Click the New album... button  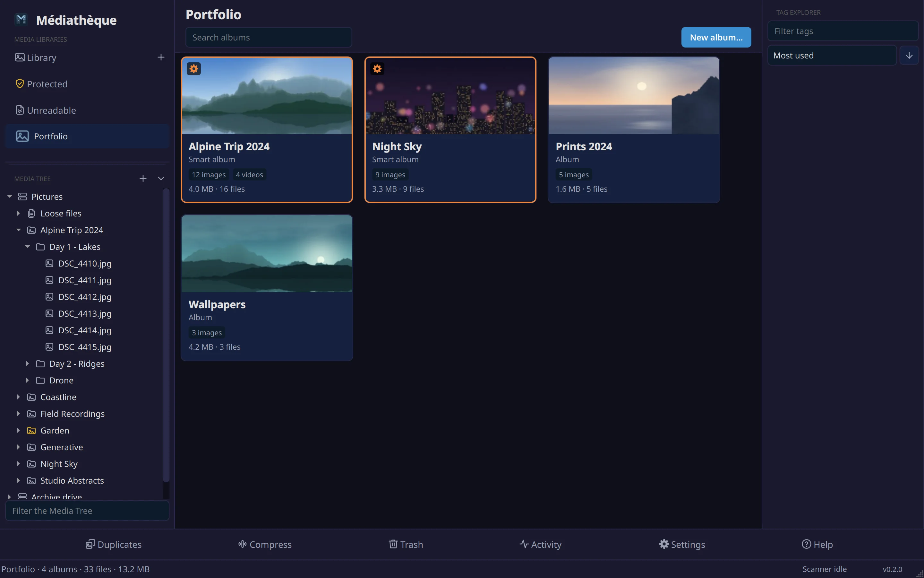coord(716,37)
